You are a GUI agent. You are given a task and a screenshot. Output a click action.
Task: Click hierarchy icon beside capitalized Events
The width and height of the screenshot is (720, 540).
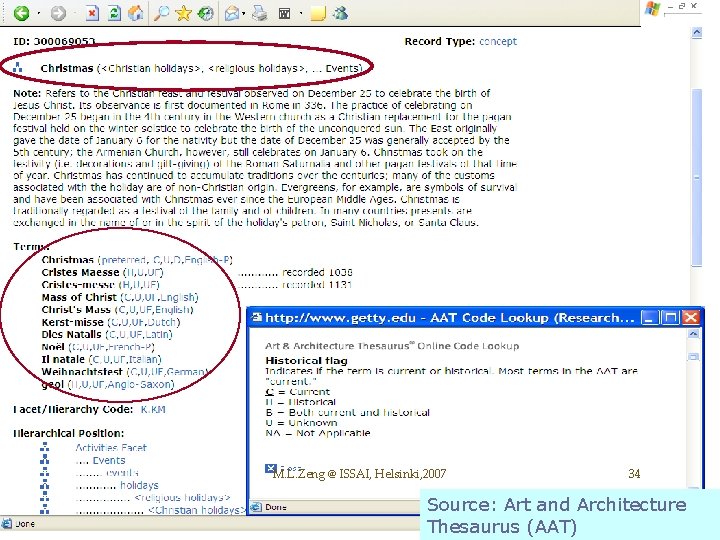pyautogui.click(x=45, y=459)
